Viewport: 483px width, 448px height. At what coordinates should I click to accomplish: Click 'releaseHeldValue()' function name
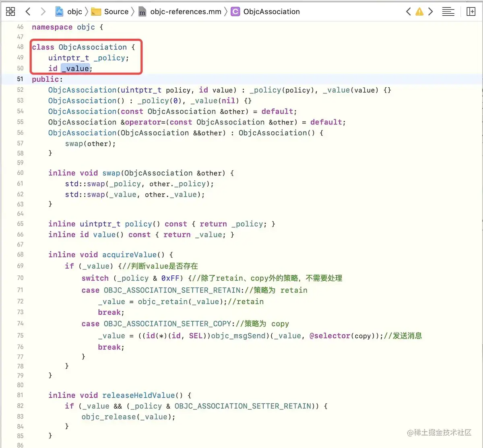coord(142,396)
